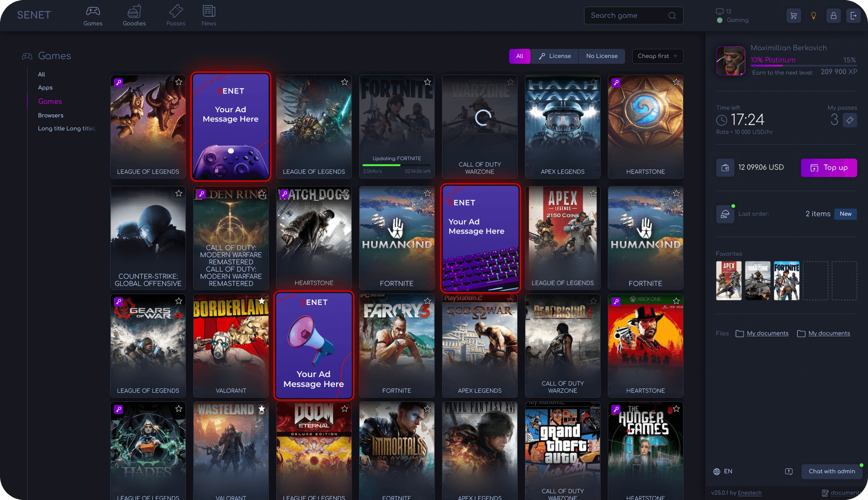Viewport: 868px width, 500px height.
Task: Open the ad banner with the megaphone
Action: [314, 346]
